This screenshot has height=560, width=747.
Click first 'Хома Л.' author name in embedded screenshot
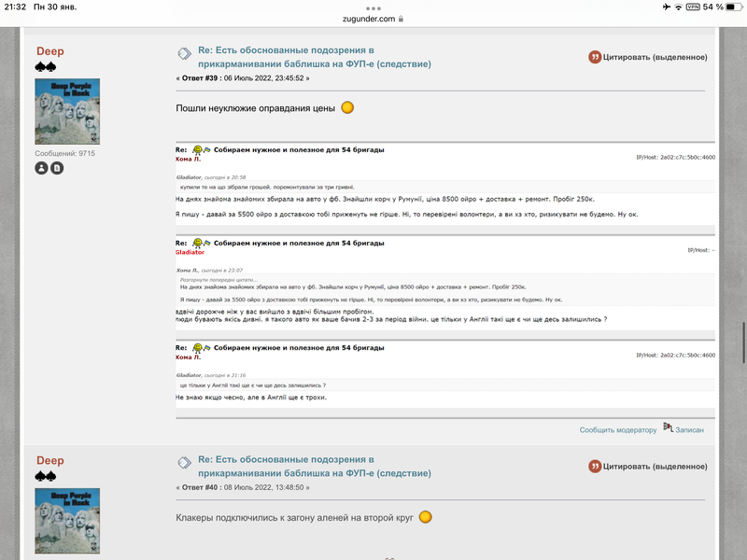point(189,159)
